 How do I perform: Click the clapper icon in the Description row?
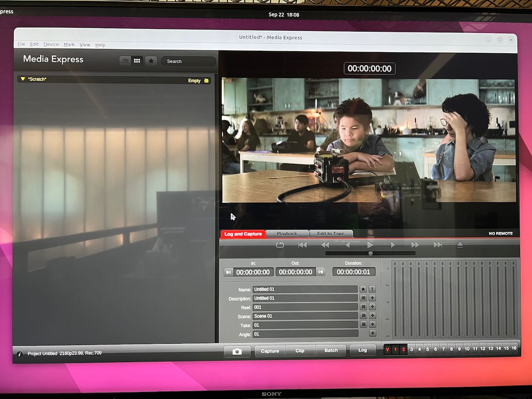point(363,298)
